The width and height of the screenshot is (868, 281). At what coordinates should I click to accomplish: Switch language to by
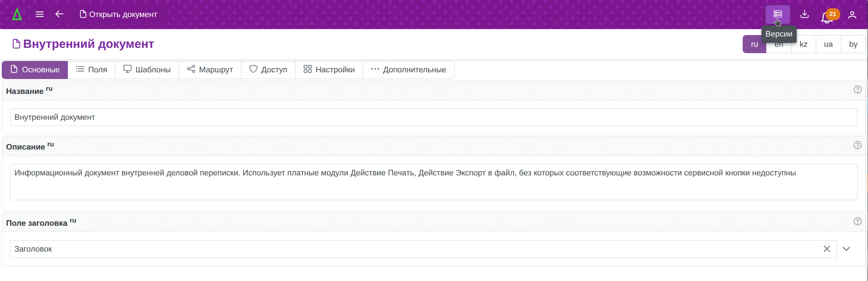point(853,44)
